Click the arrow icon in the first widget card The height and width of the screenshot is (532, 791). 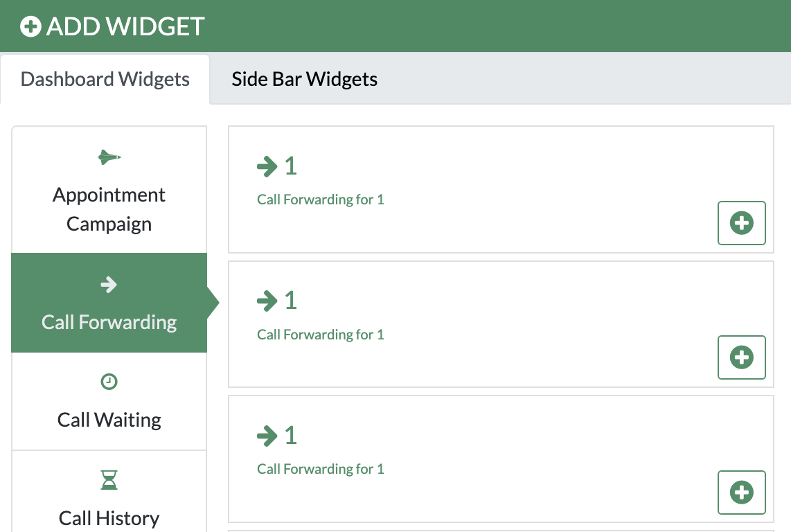point(267,166)
